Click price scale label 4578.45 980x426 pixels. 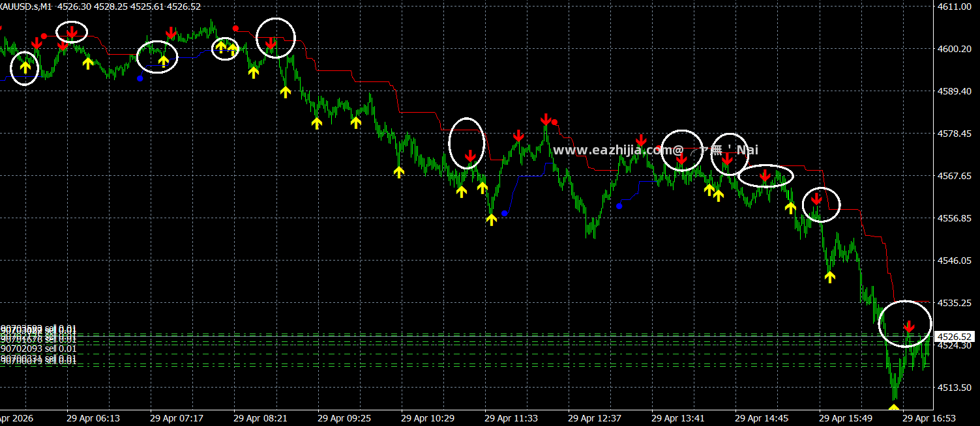[954, 134]
